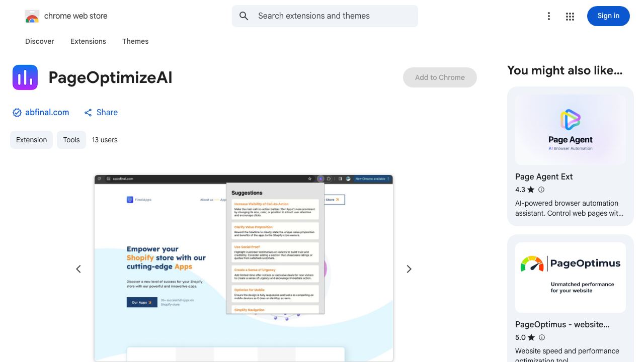Image resolution: width=644 pixels, height=362 pixels.
Task: Click the Page Agent Ext title
Action: (544, 176)
